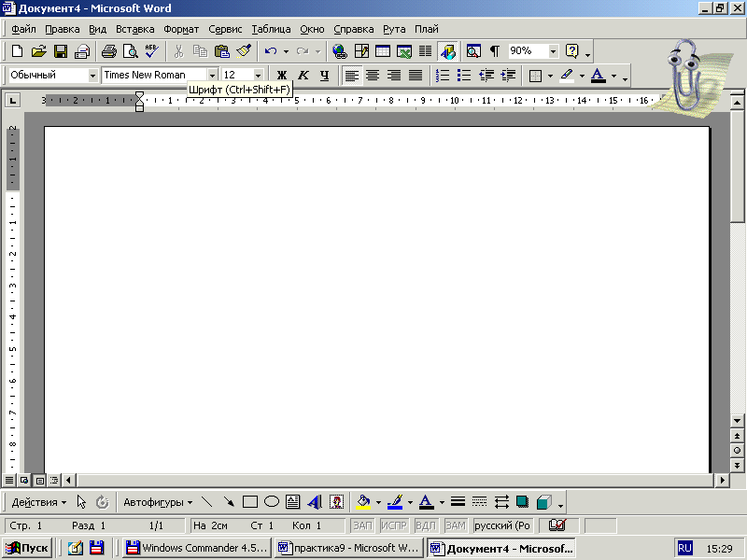
Task: Insert an Excel worksheet
Action: click(x=404, y=51)
